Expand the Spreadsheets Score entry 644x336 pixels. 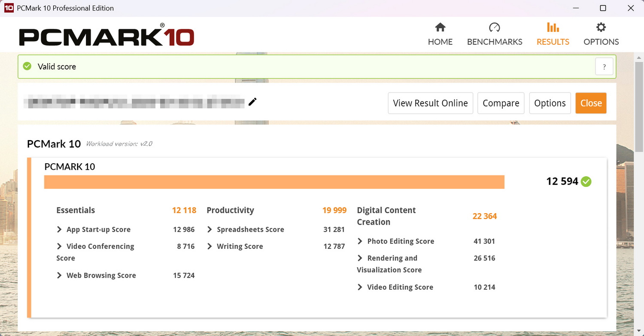click(210, 229)
